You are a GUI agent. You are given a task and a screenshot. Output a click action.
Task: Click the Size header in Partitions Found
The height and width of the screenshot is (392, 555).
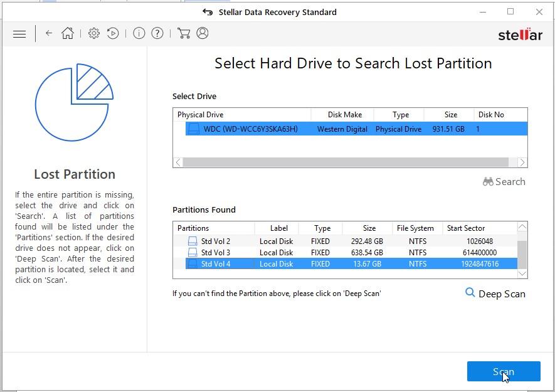(x=367, y=228)
